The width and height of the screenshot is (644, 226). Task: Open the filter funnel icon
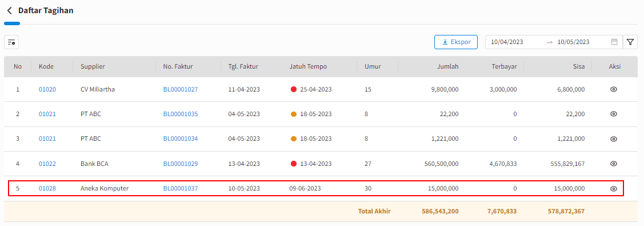pyautogui.click(x=630, y=42)
